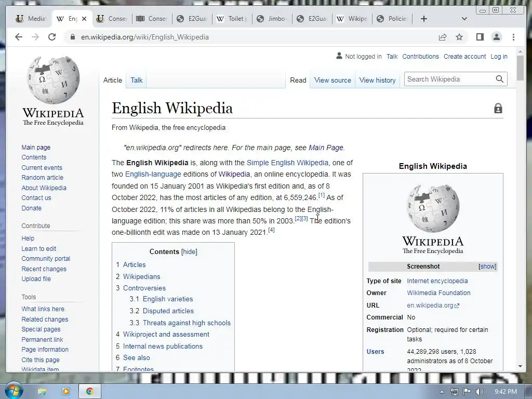532x399 pixels.
Task: Open the media player taskbar icon
Action: [x=66, y=392]
